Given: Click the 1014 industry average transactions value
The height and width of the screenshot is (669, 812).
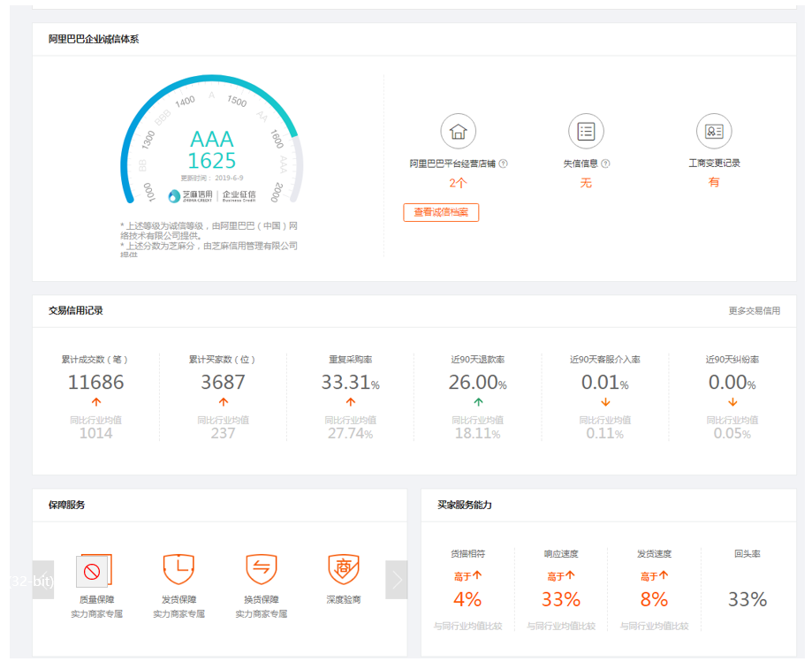Looking at the screenshot, I should point(95,433).
